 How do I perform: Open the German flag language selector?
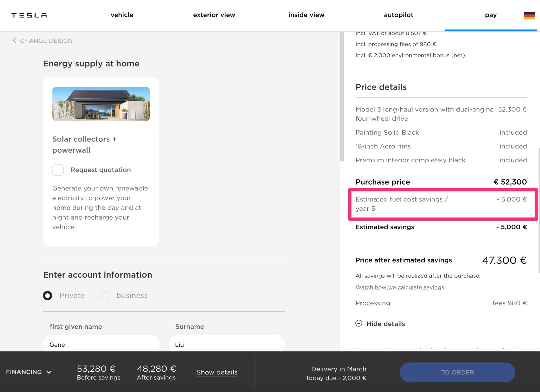[529, 16]
